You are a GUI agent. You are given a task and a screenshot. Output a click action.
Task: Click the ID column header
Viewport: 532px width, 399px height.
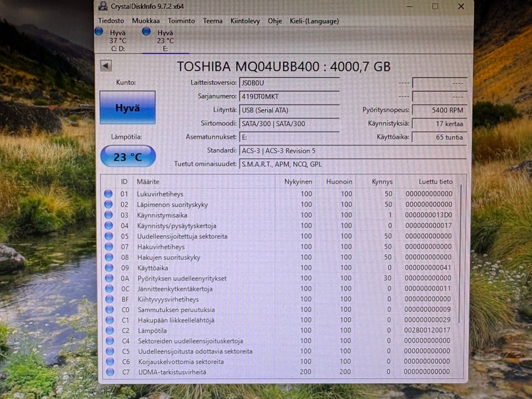click(124, 182)
